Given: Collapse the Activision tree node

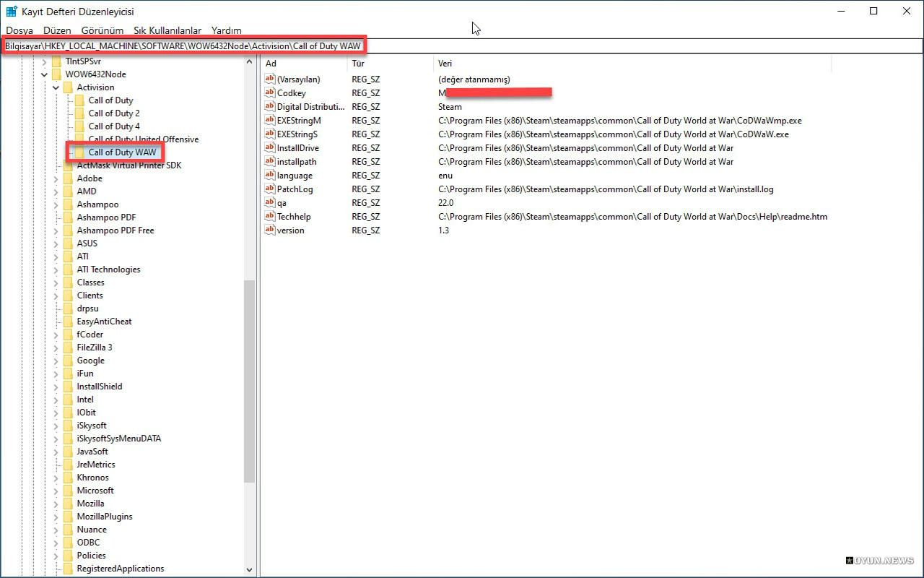Looking at the screenshot, I should (56, 87).
